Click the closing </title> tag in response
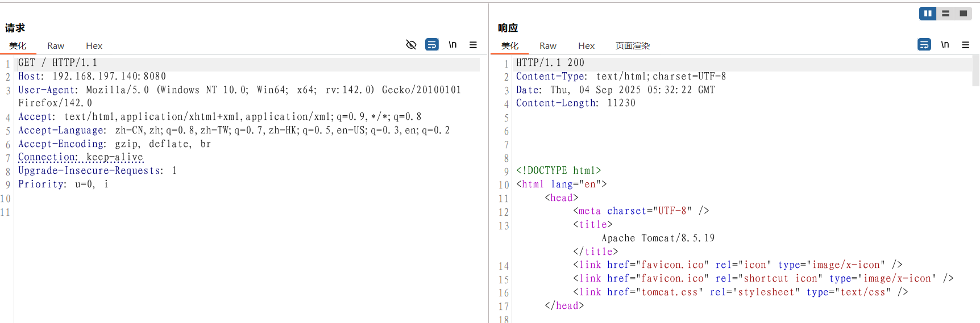The height and width of the screenshot is (323, 980). click(596, 252)
